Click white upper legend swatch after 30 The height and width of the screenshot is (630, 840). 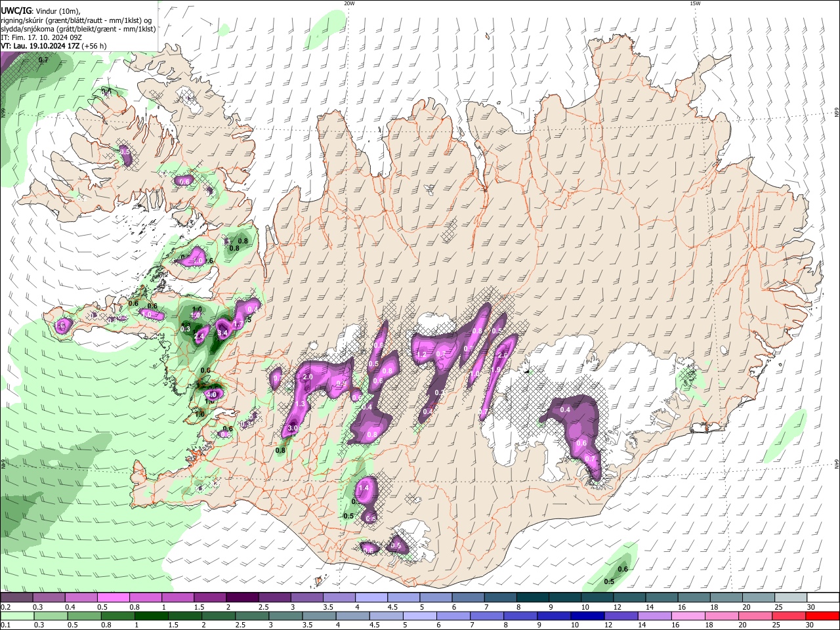point(822,598)
